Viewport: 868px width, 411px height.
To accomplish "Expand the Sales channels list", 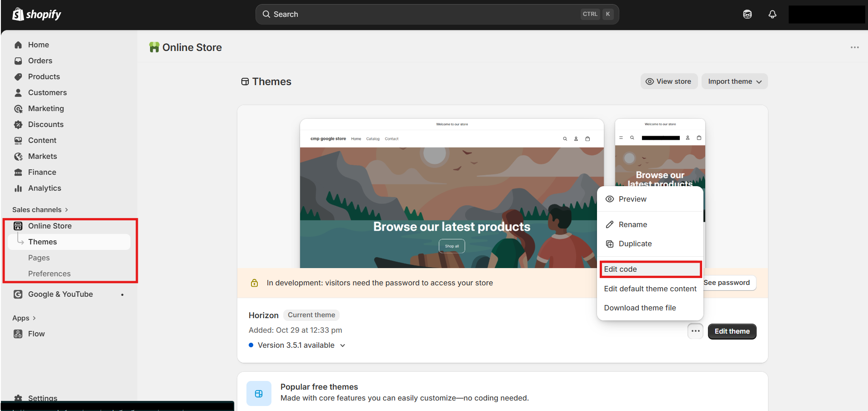I will (x=40, y=209).
